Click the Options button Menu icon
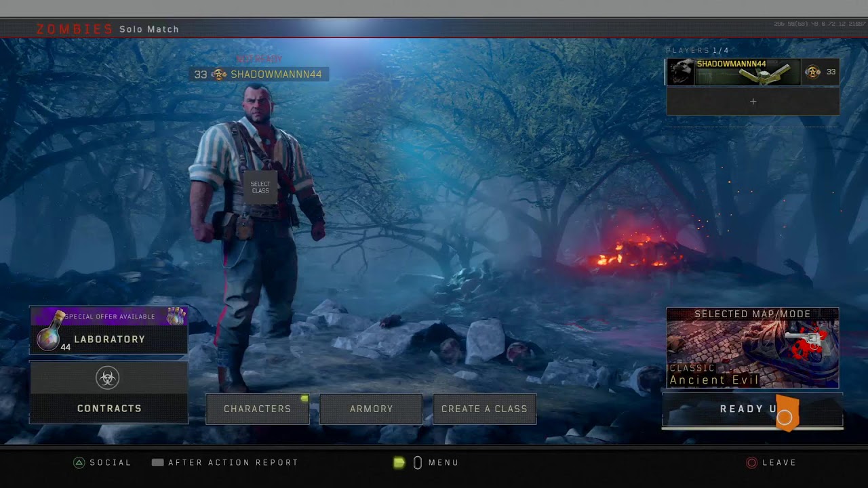This screenshot has width=868, height=488. click(x=418, y=462)
